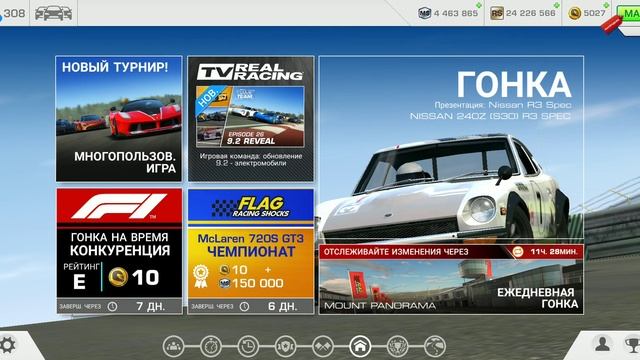Click the 5027 gold balance
Image resolution: width=640 pixels, height=360 pixels.
(594, 13)
